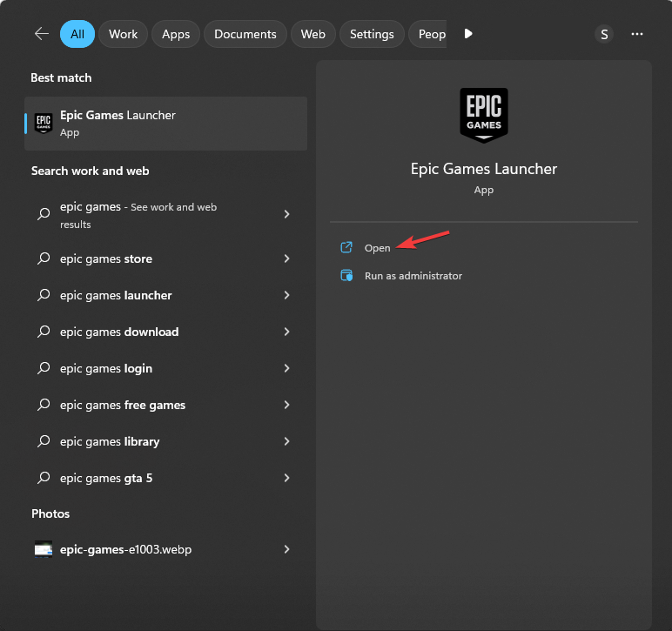
Task: Click the 'Epic Games Launcher' title in details pane
Action: pyautogui.click(x=484, y=169)
